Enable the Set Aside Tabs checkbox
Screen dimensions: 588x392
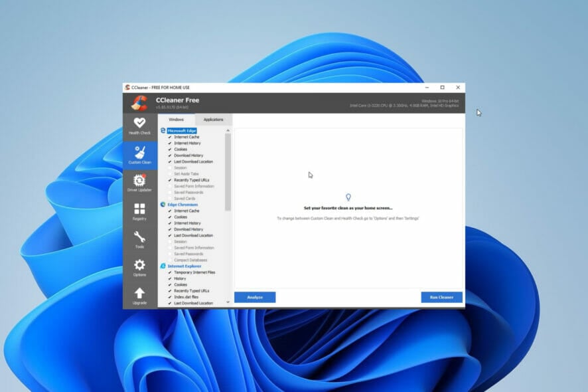tap(170, 174)
